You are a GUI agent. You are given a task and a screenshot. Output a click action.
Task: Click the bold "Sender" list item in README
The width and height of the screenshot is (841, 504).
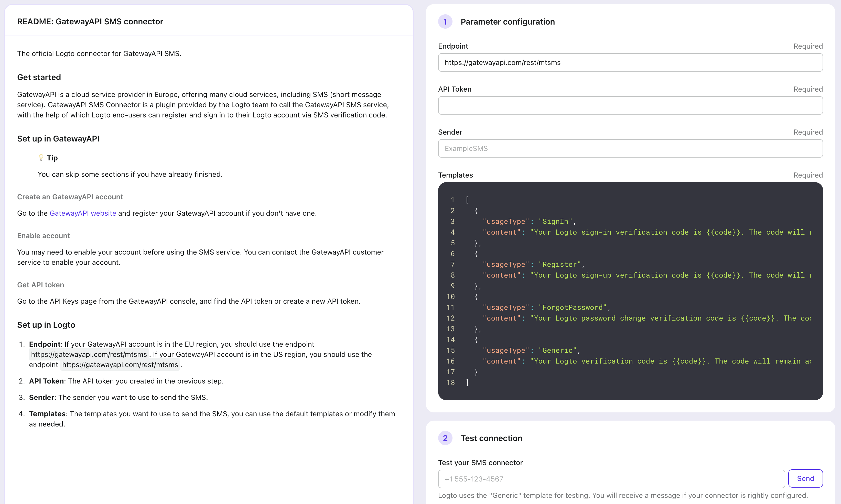41,397
